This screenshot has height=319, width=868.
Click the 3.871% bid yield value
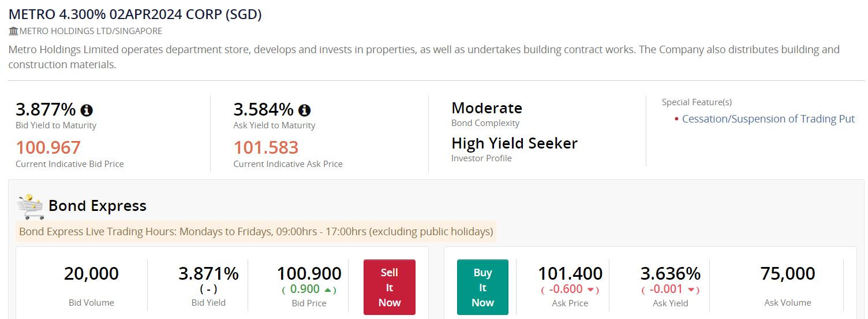coord(208,273)
